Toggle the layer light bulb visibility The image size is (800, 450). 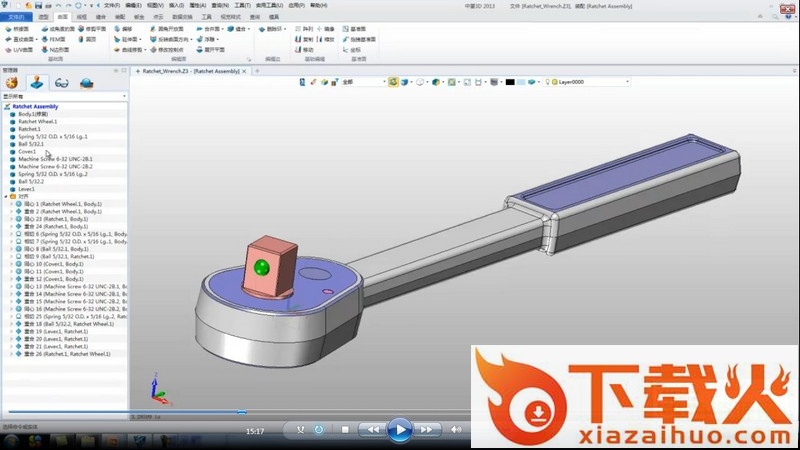pyautogui.click(x=549, y=82)
